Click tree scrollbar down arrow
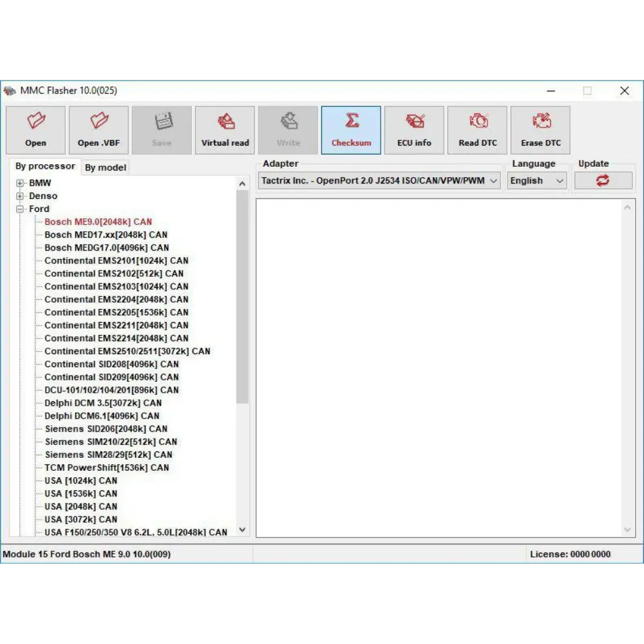 click(242, 530)
